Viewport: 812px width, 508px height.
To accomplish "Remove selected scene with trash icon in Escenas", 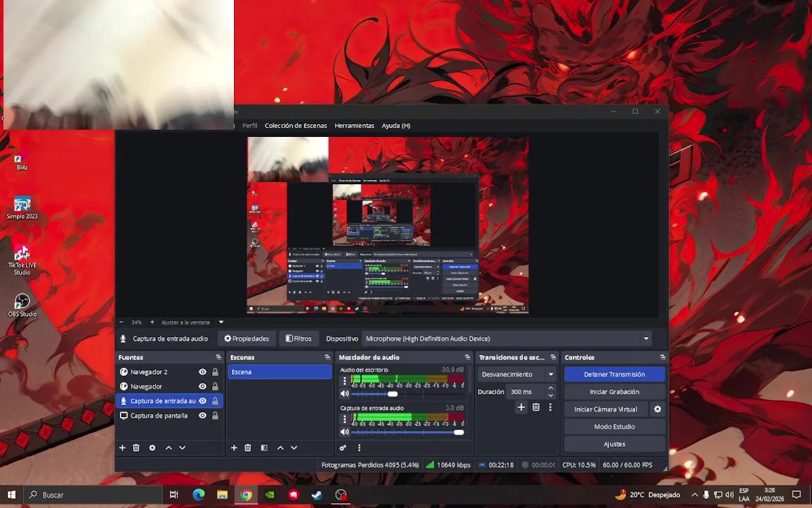I will click(248, 448).
